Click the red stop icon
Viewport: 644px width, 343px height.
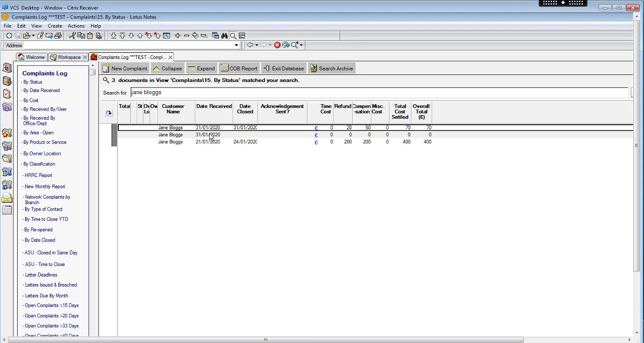coord(277,45)
